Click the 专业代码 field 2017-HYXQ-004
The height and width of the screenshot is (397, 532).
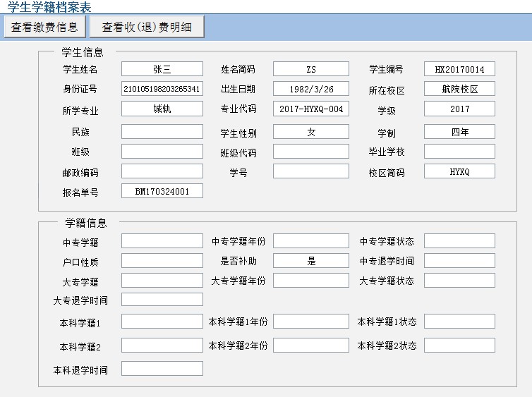310,109
